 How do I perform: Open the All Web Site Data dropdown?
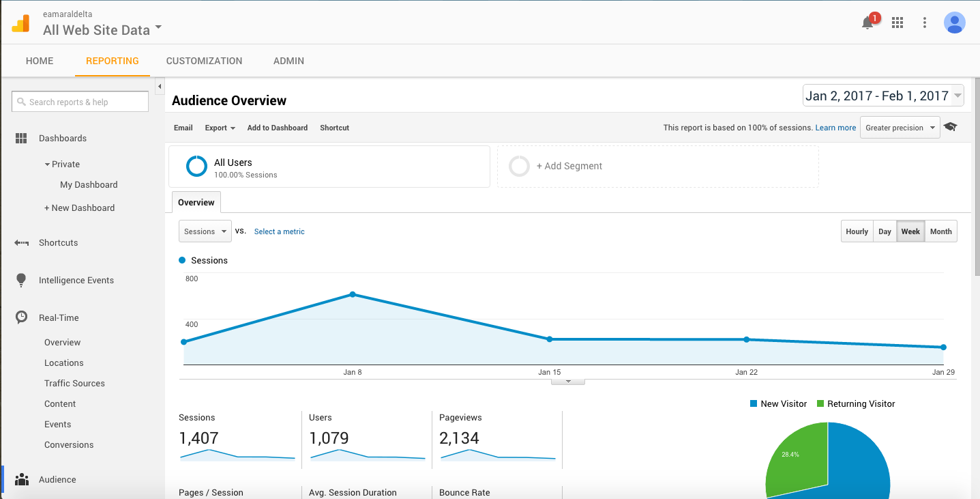click(102, 29)
